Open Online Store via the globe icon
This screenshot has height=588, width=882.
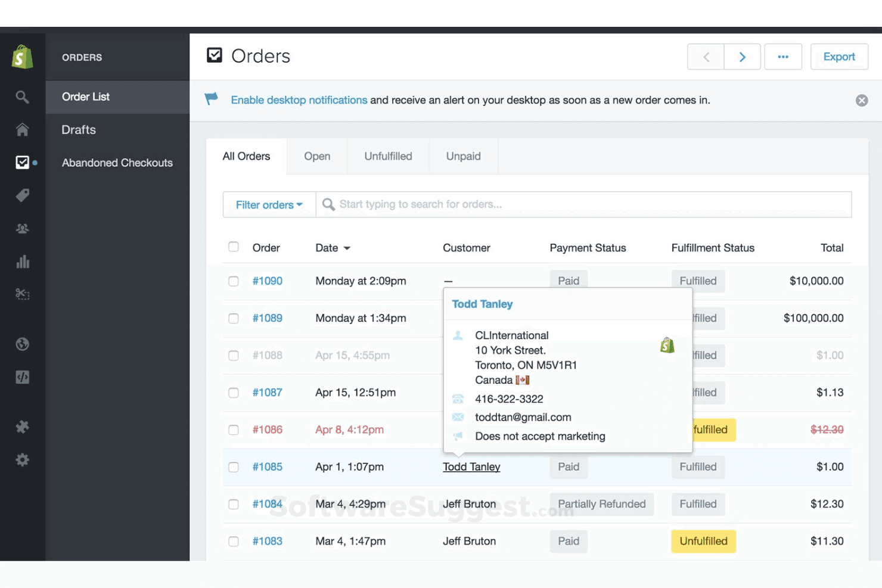[22, 344]
